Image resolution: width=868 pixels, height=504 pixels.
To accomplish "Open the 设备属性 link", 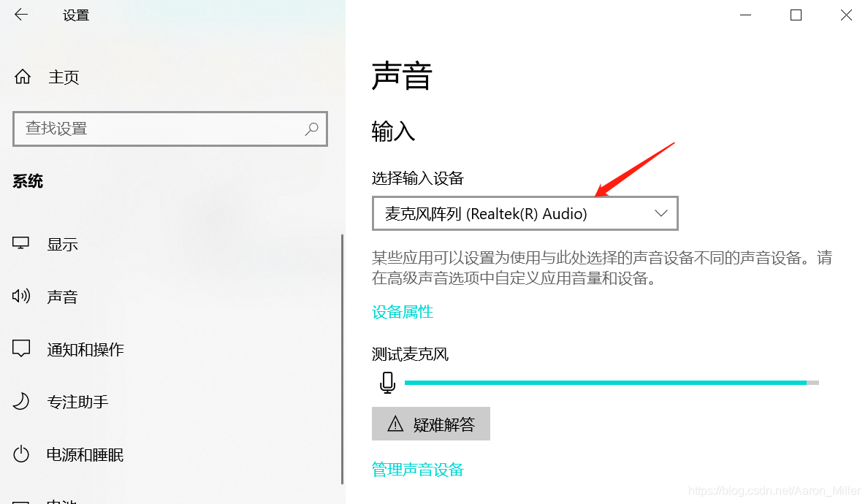I will coord(403,312).
